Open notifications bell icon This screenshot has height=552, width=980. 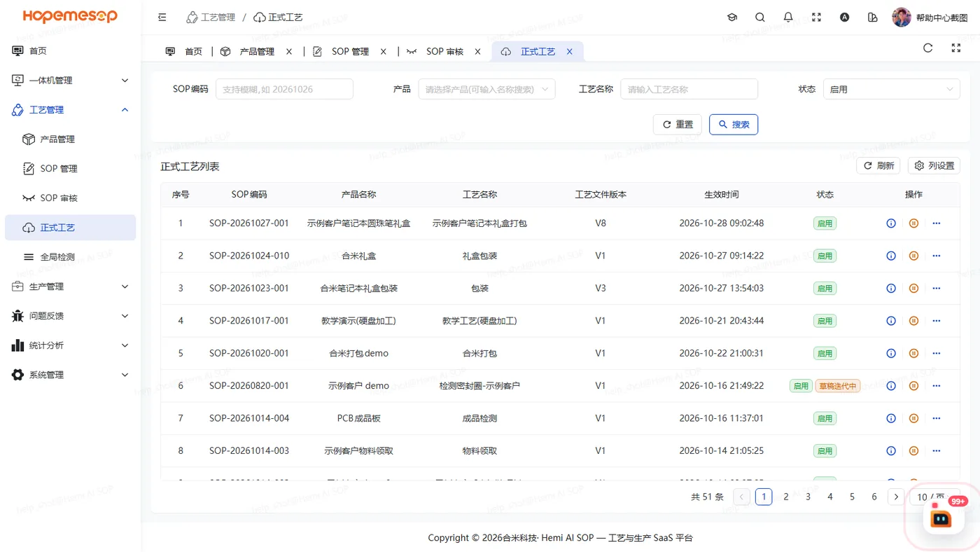pyautogui.click(x=788, y=18)
